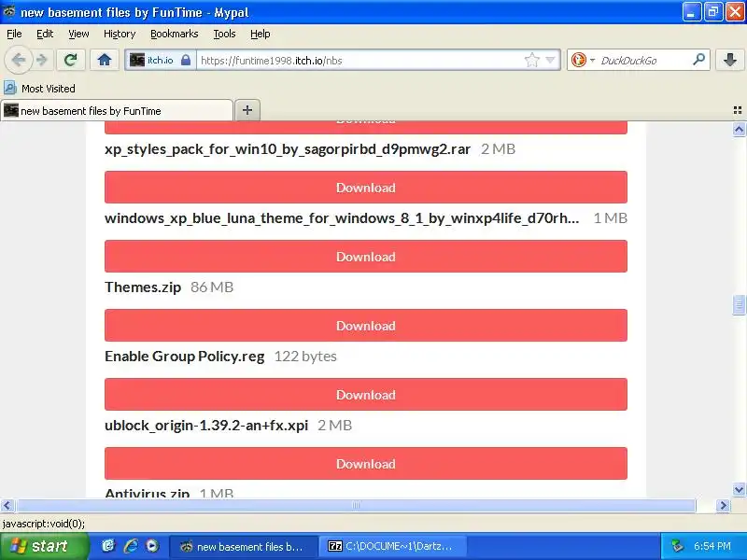
Task: Bookmark this page with the star icon
Action: [531, 60]
